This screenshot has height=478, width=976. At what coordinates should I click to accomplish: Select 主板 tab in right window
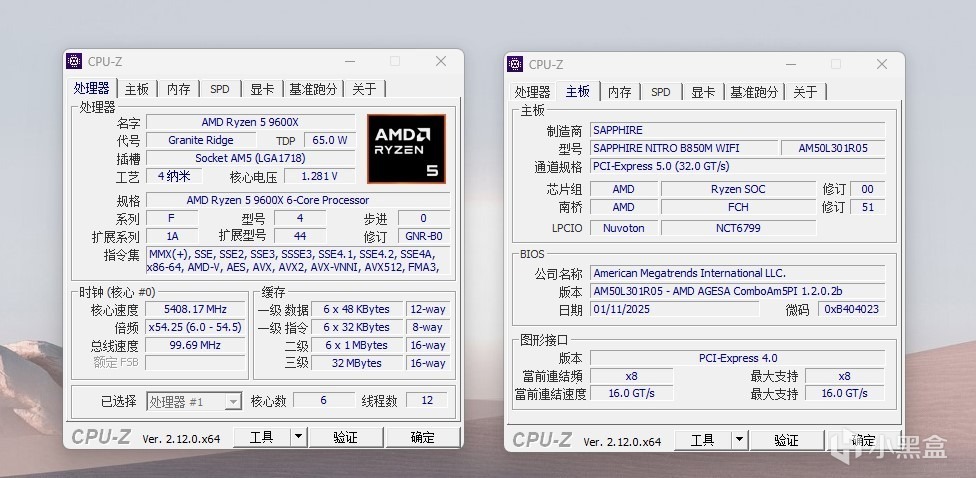578,91
